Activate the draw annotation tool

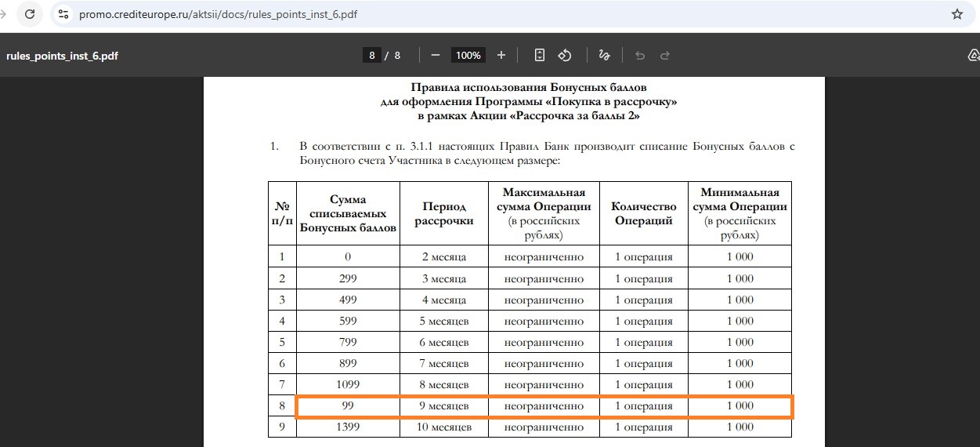[604, 55]
